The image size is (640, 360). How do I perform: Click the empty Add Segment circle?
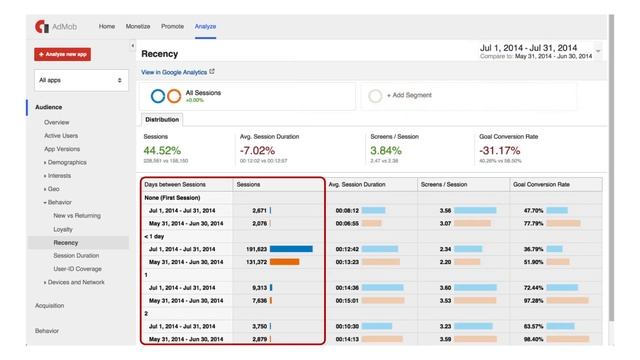point(375,96)
